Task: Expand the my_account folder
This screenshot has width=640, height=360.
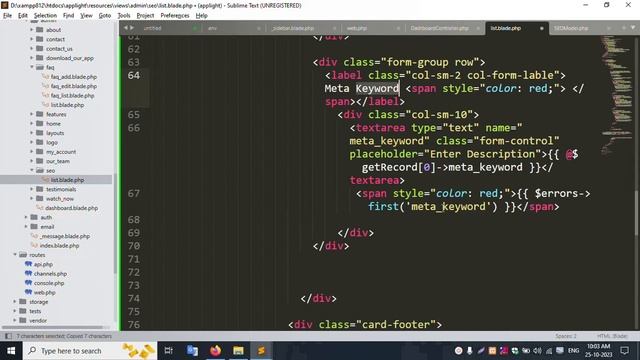Action: pyautogui.click(x=32, y=151)
